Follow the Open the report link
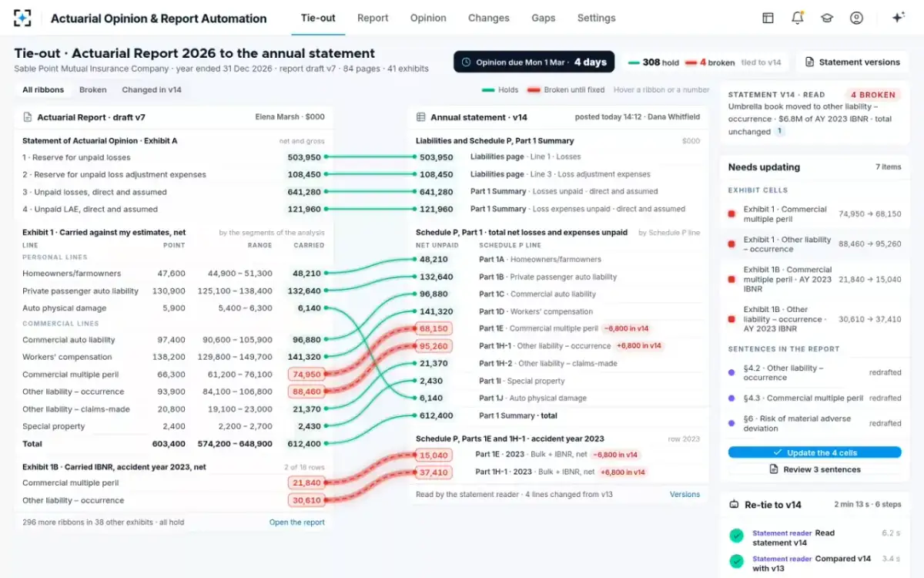This screenshot has height=578, width=924. (297, 523)
